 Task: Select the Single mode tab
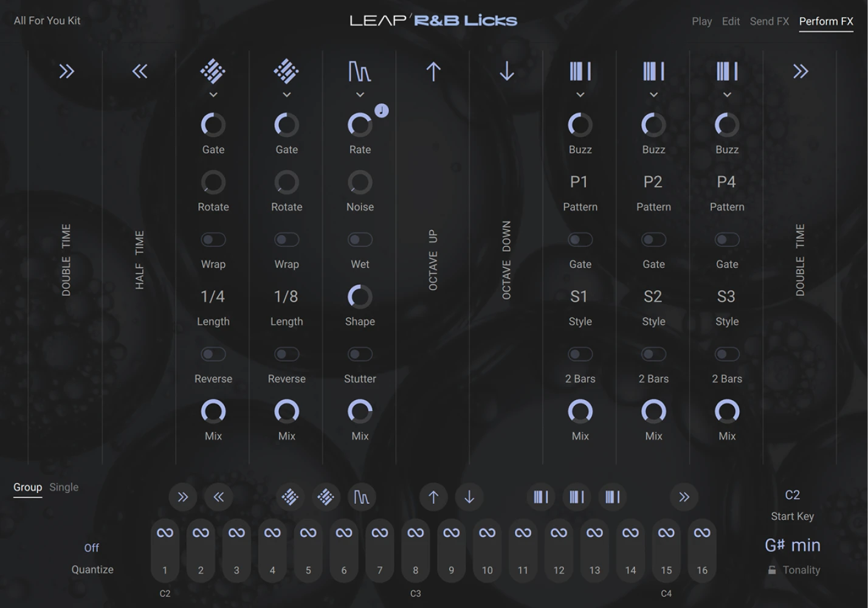pyautogui.click(x=63, y=487)
